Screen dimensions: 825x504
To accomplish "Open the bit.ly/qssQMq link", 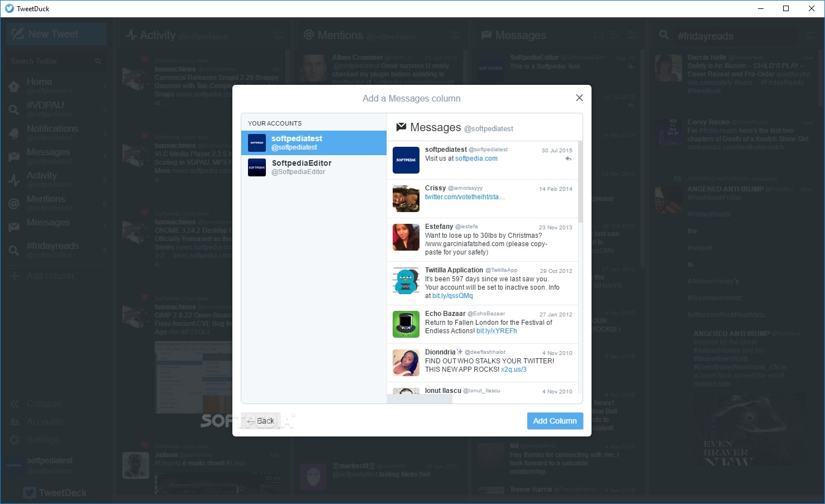I will pos(452,296).
